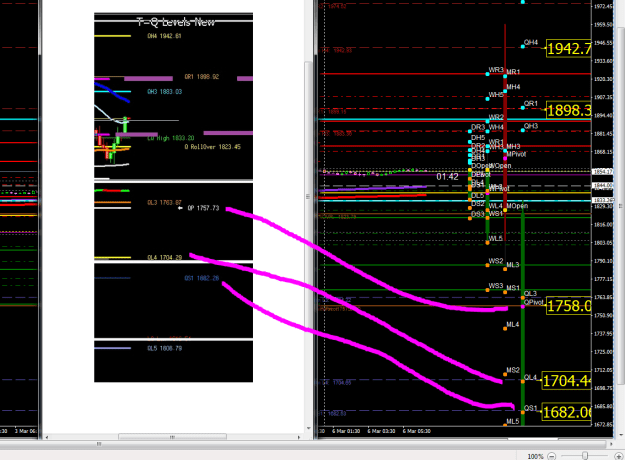
Task: Click the LW High 1833.20 label
Action: click(x=171, y=138)
